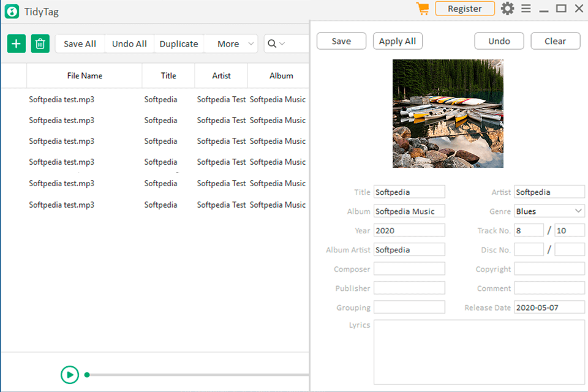588x392 pixels.
Task: Click the search magnifier icon
Action: pos(272,43)
